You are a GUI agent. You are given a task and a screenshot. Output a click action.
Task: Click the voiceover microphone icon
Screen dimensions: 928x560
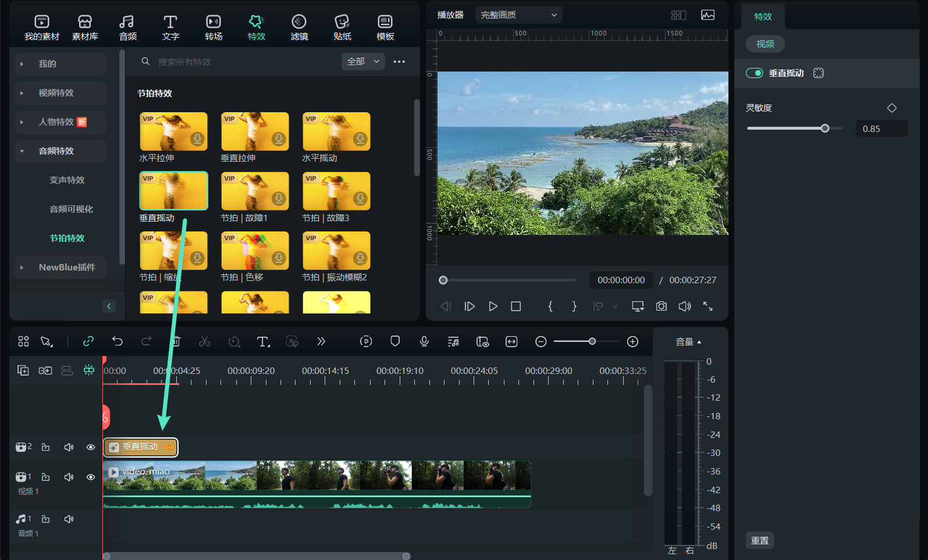(x=424, y=341)
